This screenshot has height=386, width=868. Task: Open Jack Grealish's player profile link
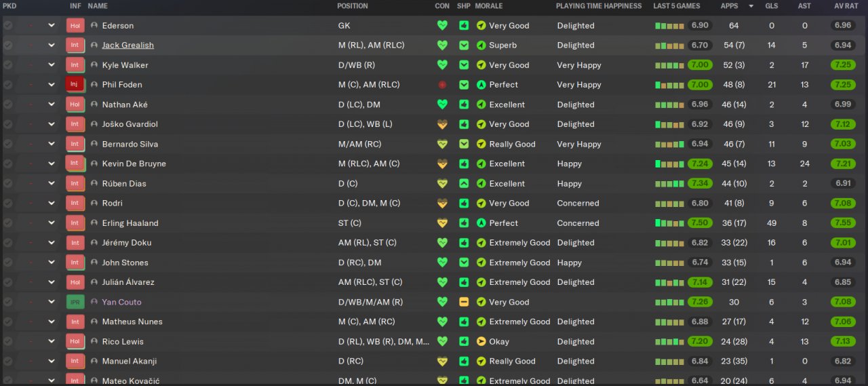coord(127,45)
